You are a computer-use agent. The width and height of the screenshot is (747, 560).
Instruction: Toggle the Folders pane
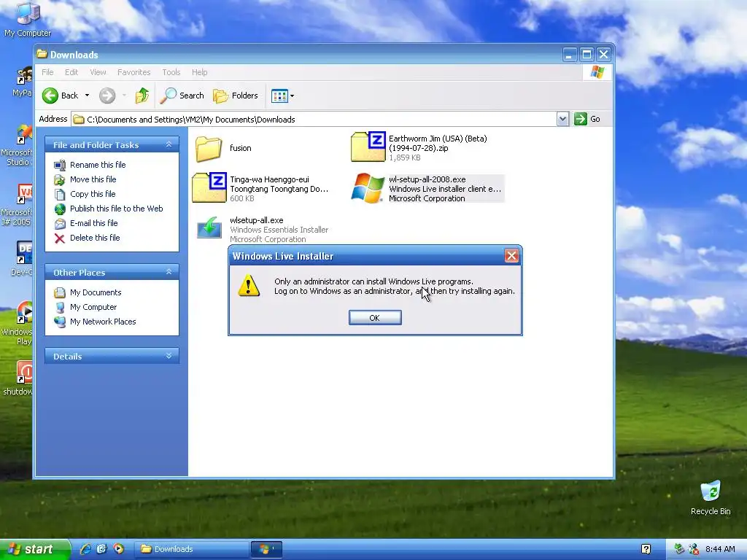tap(236, 96)
